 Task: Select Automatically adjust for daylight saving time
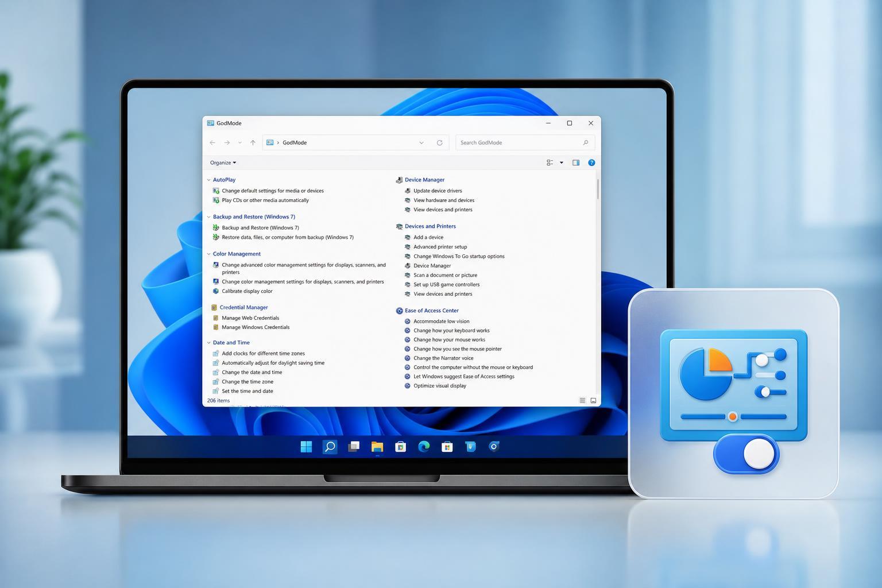273,363
